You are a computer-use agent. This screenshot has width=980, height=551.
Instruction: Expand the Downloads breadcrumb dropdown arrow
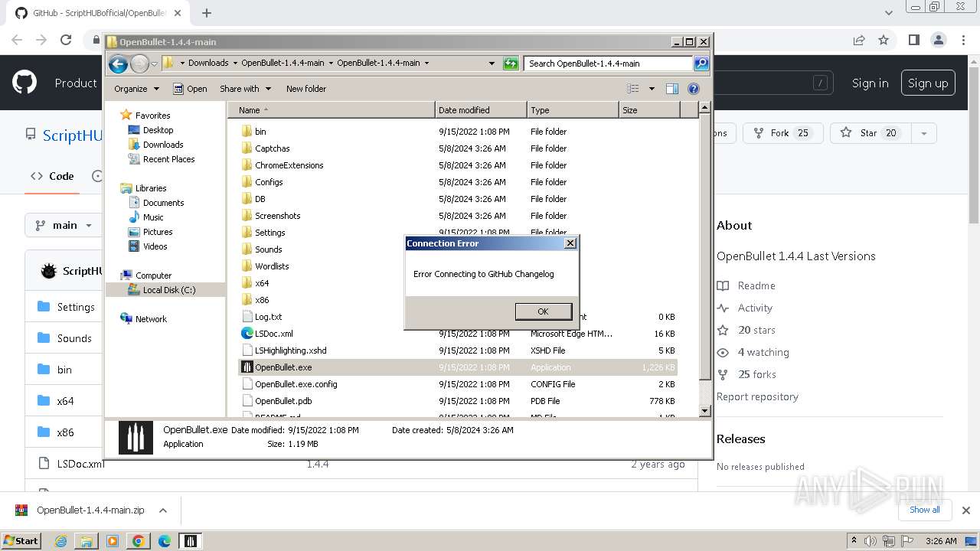[234, 64]
